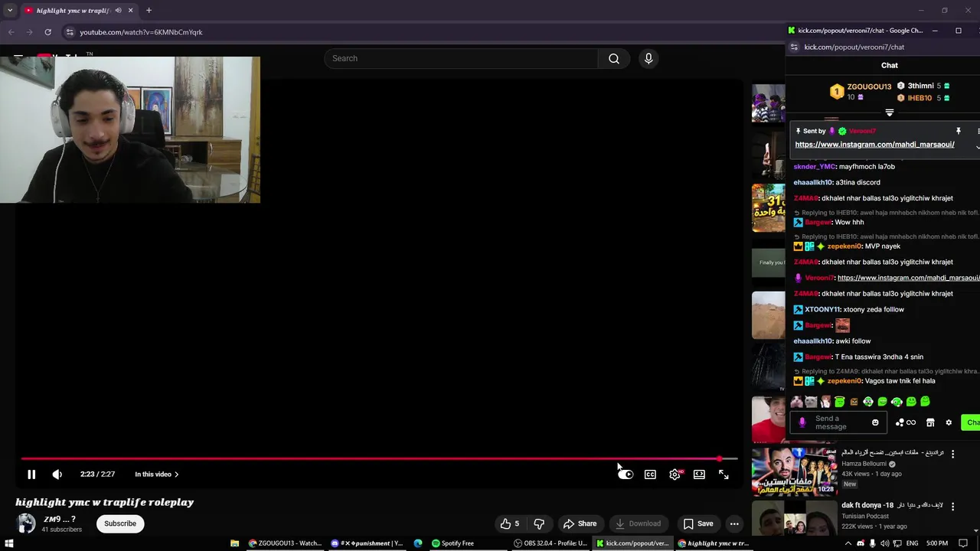The width and height of the screenshot is (980, 551).
Task: Open the 'In this video' chapters
Action: click(x=157, y=474)
